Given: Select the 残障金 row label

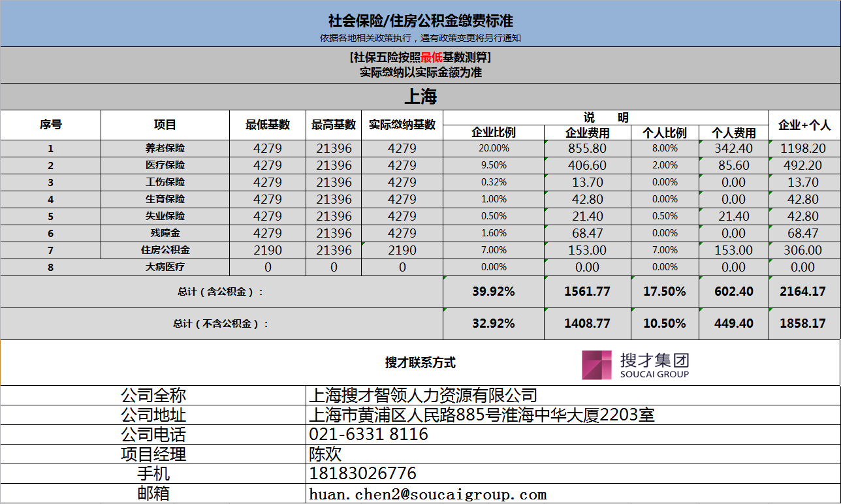Looking at the screenshot, I should (x=165, y=233).
